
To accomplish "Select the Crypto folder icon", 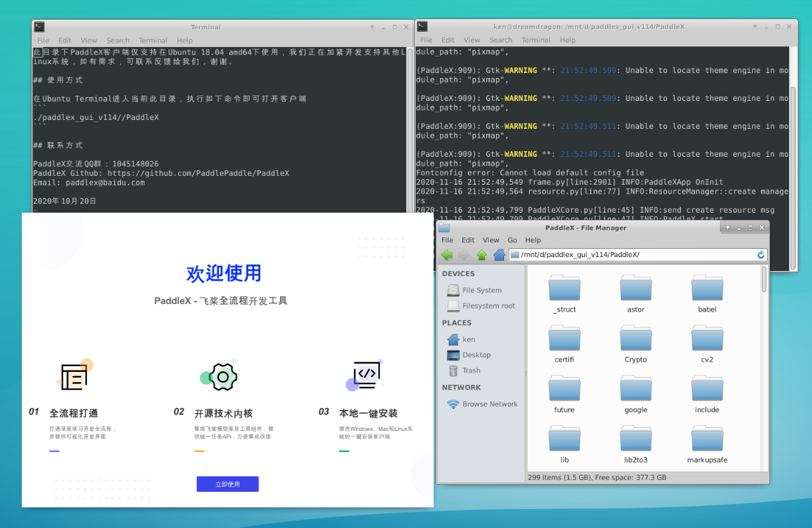I will pyautogui.click(x=636, y=338).
